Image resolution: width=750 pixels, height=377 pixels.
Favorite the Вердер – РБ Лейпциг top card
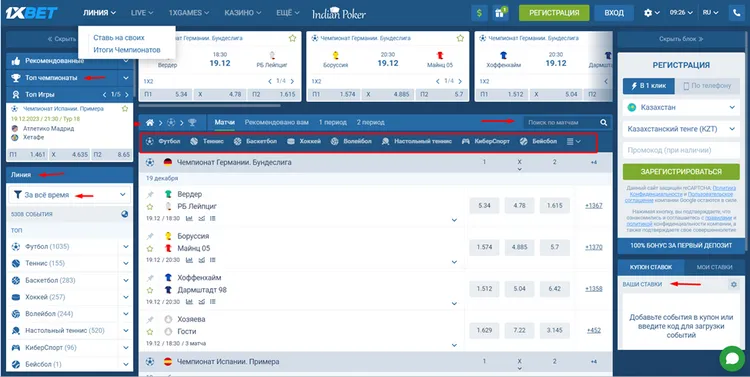coord(292,38)
